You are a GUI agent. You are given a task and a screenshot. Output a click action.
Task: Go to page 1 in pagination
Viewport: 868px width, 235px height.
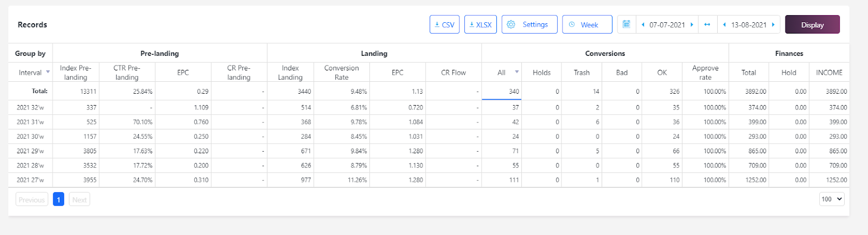pyautogui.click(x=59, y=199)
